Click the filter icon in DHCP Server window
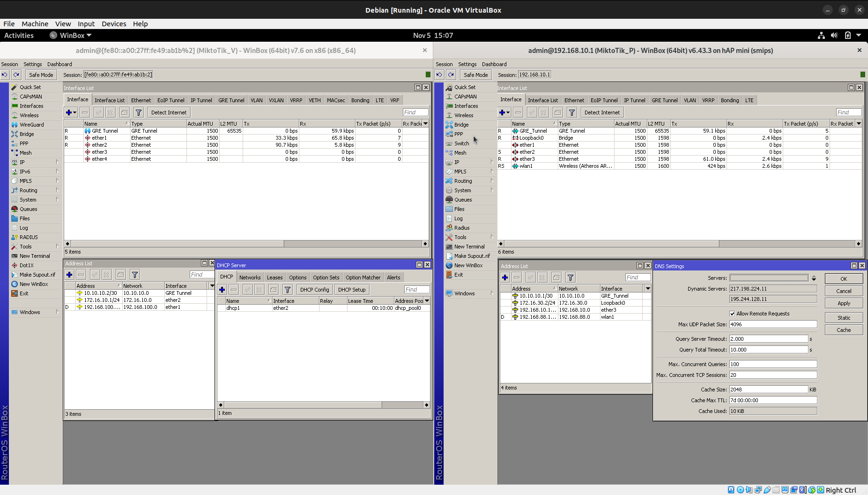Image resolution: width=868 pixels, height=495 pixels. (x=288, y=290)
